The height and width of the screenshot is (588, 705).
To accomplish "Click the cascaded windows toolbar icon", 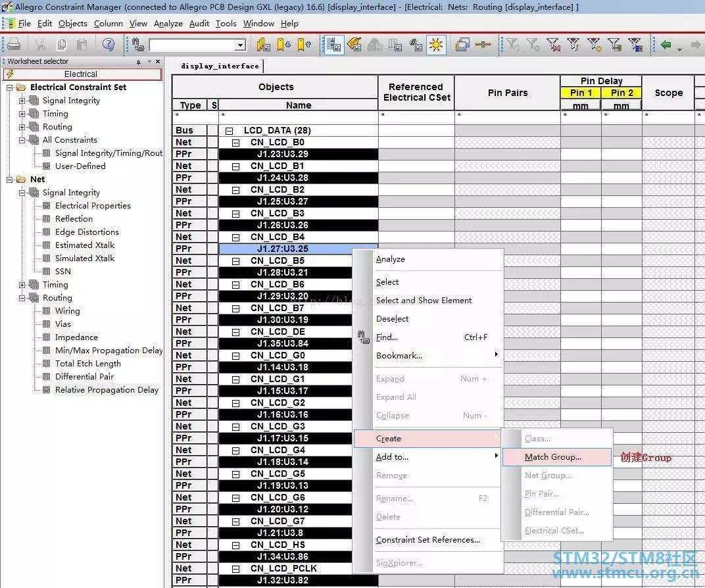I will (462, 45).
